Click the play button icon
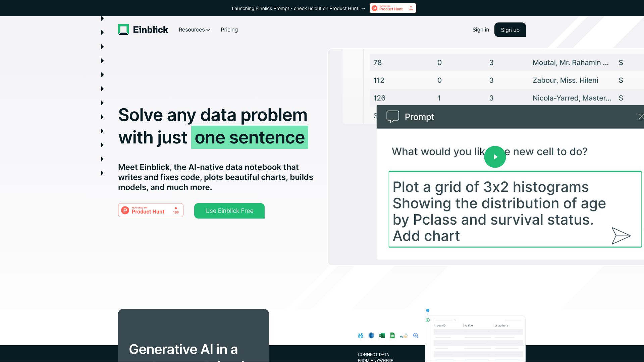644x362 pixels. click(x=495, y=157)
